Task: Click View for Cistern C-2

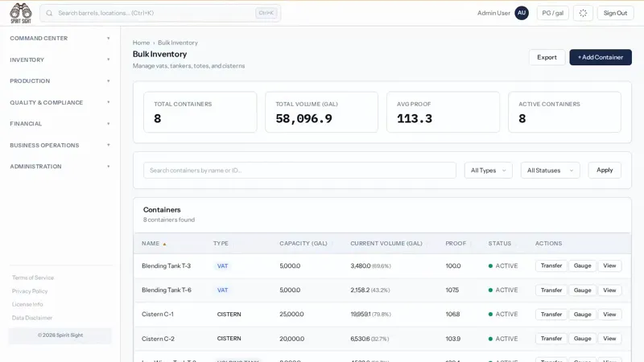Action: click(x=609, y=339)
